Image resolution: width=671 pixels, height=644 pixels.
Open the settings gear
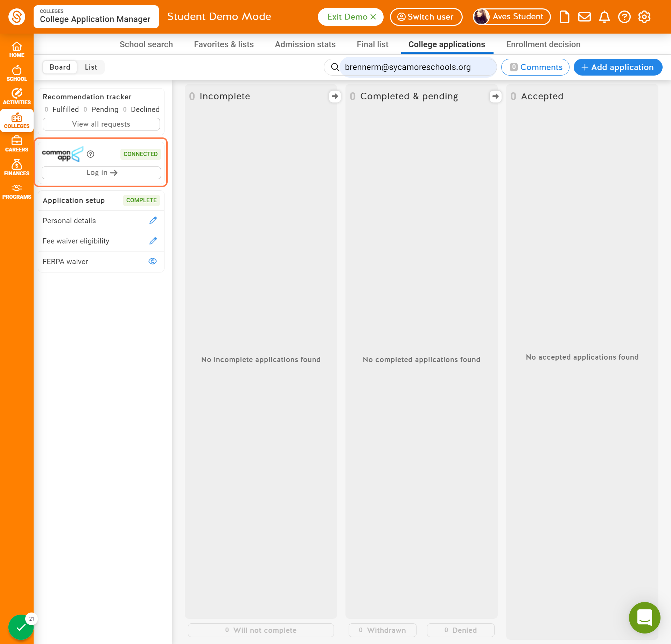[644, 17]
